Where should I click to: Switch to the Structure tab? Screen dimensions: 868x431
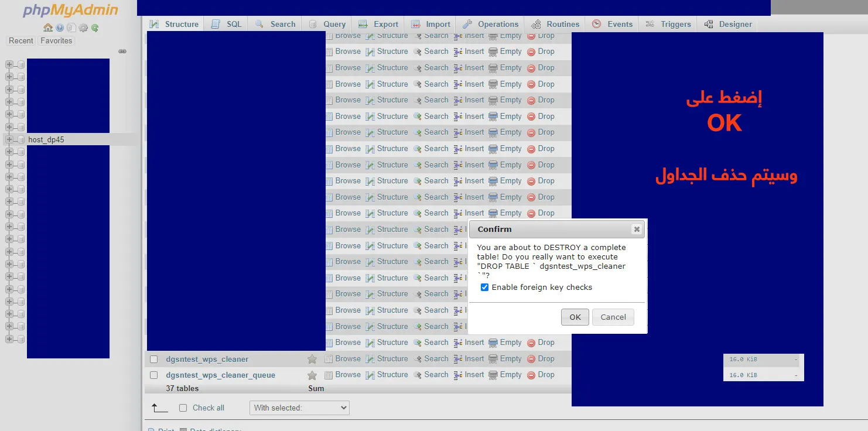pos(174,24)
